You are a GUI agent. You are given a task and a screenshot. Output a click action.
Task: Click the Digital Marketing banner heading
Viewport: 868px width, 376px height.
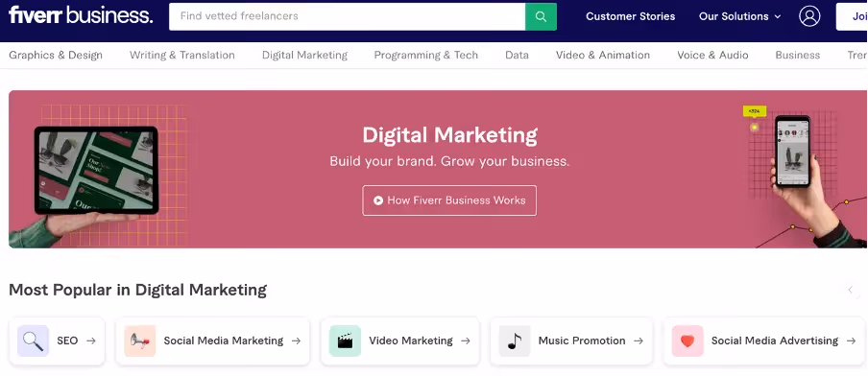pos(449,135)
